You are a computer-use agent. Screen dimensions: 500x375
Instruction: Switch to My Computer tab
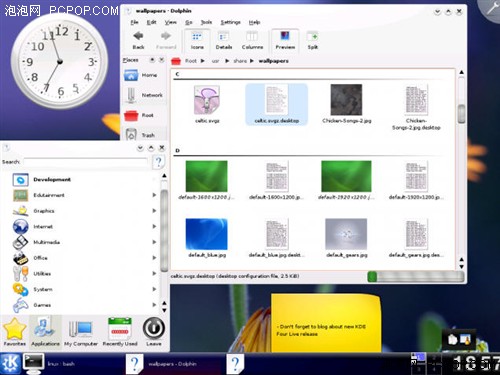81,332
